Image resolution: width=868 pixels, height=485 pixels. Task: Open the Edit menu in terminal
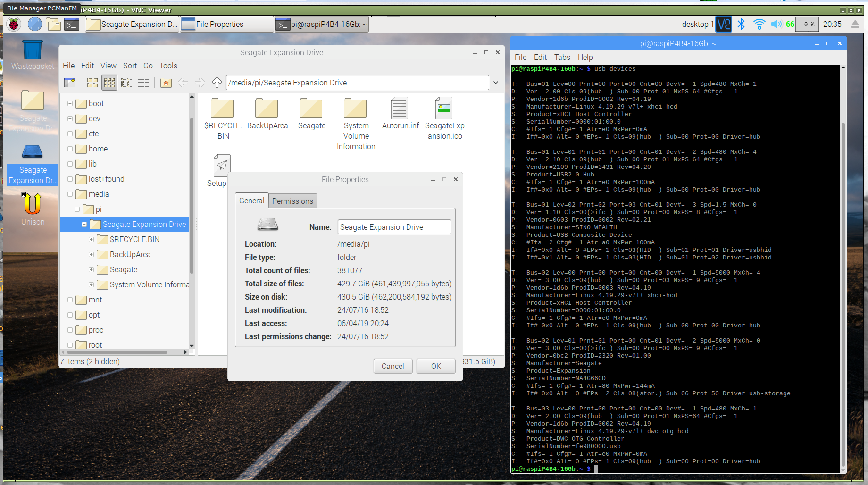pos(540,57)
